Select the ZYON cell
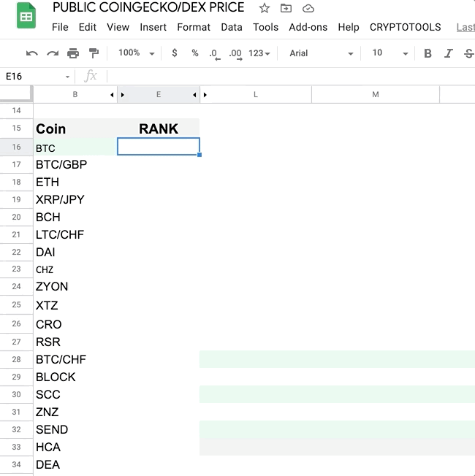The image size is (475, 476). [75, 287]
